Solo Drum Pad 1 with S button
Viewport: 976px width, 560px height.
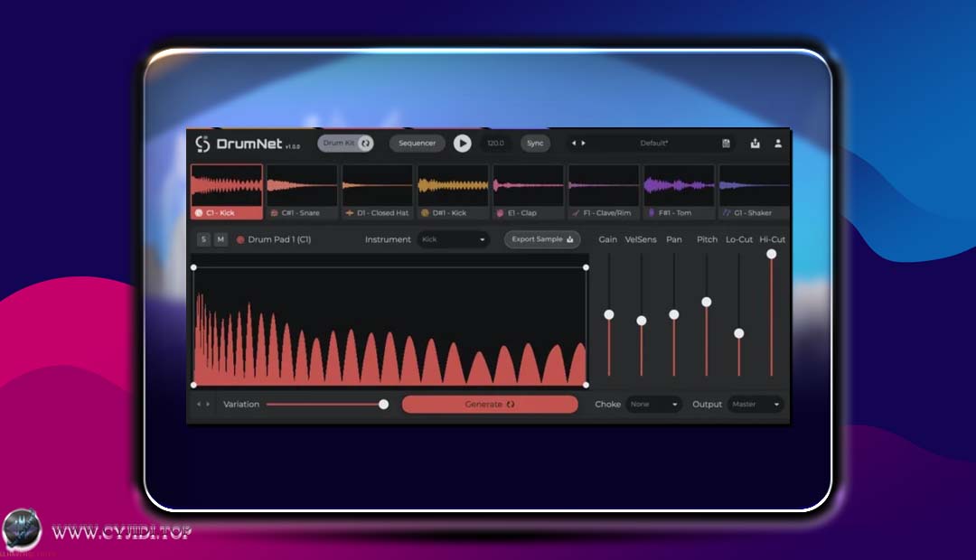click(203, 239)
